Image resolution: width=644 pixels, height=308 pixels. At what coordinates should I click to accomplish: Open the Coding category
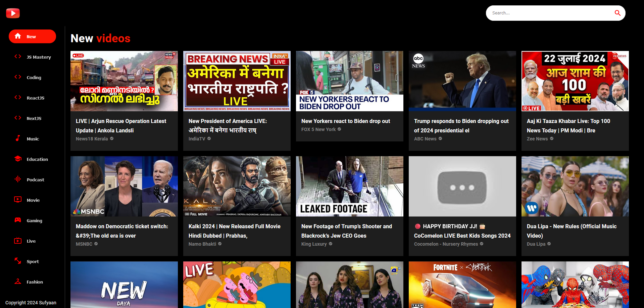[32, 77]
